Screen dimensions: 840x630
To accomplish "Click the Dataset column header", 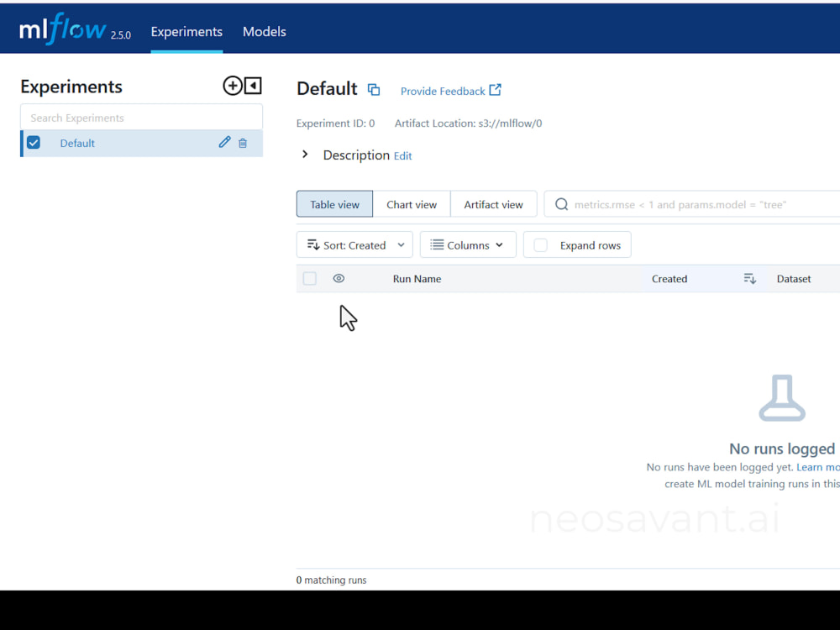I will (794, 279).
